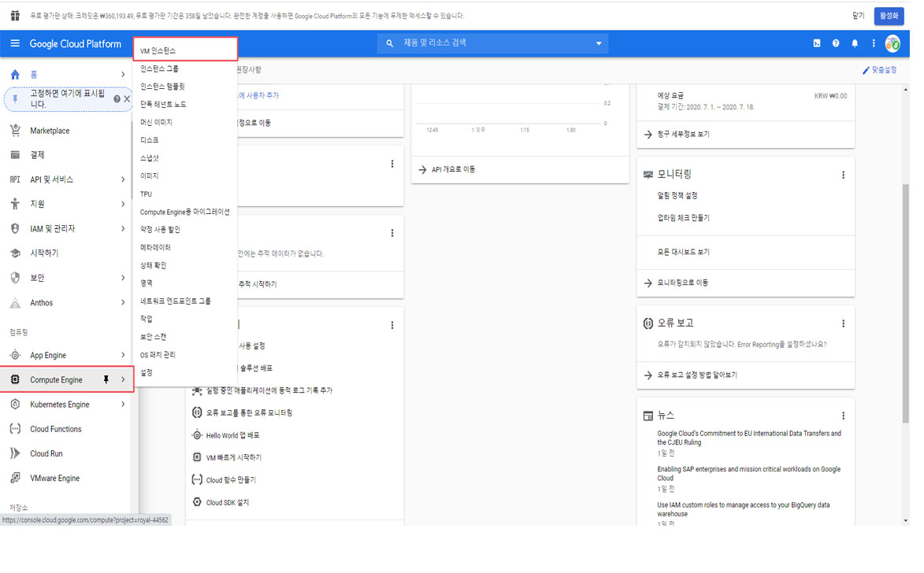This screenshot has width=924, height=573.
Task: Click the Compute Engine chip icon
Action: pos(15,380)
